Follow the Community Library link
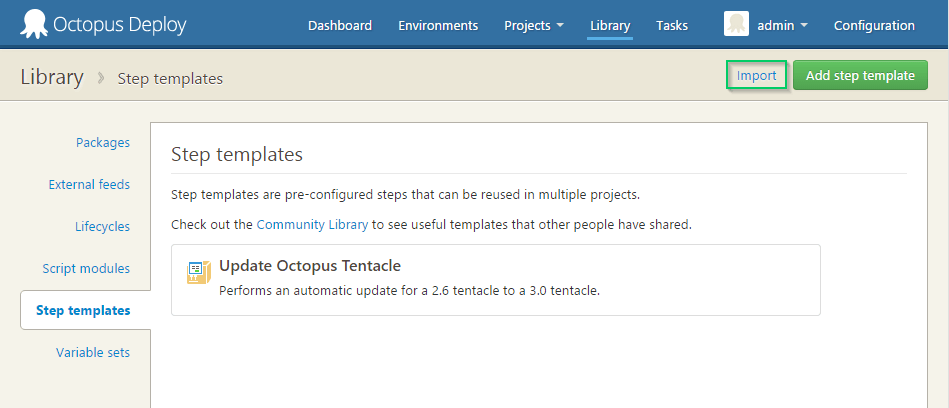Screen dimensions: 949x408 (x=312, y=225)
